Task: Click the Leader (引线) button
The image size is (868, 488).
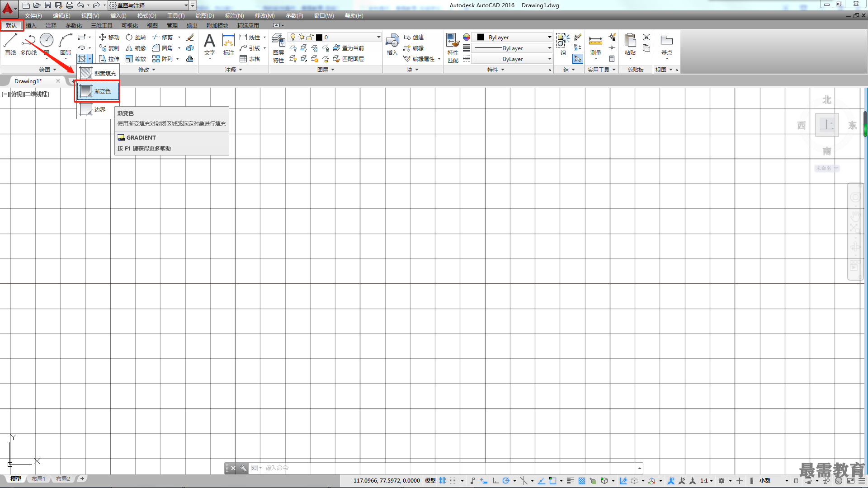Action: (250, 48)
